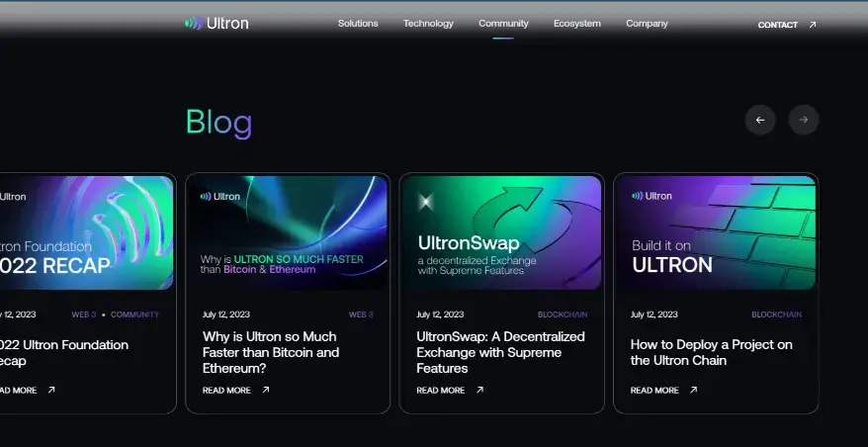
Task: Click arrow next to Read More on 2022 Recap card
Action: [51, 390]
